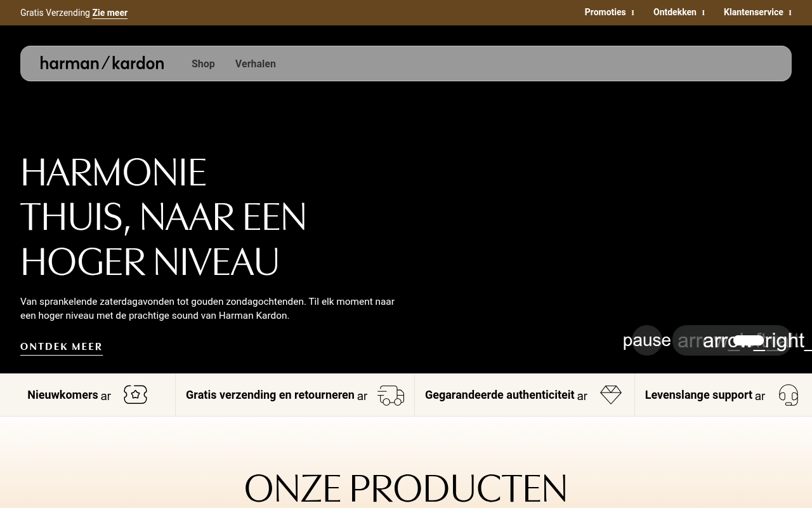Click the ONTDEK MEER link
Image resolution: width=812 pixels, height=508 pixels.
62,347
